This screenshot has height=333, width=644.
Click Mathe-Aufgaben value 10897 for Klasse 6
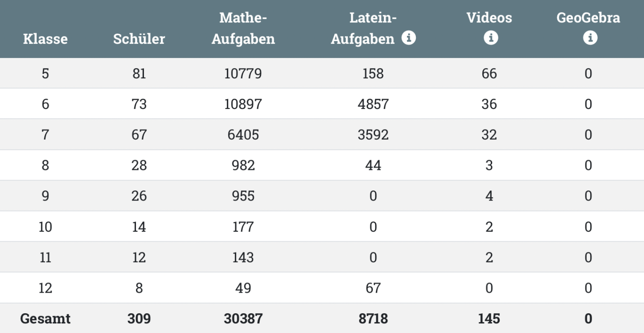(x=243, y=104)
